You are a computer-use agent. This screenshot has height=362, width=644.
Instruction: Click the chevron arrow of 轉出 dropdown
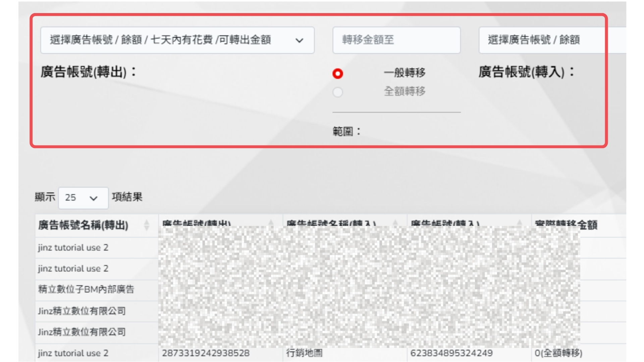[299, 41]
